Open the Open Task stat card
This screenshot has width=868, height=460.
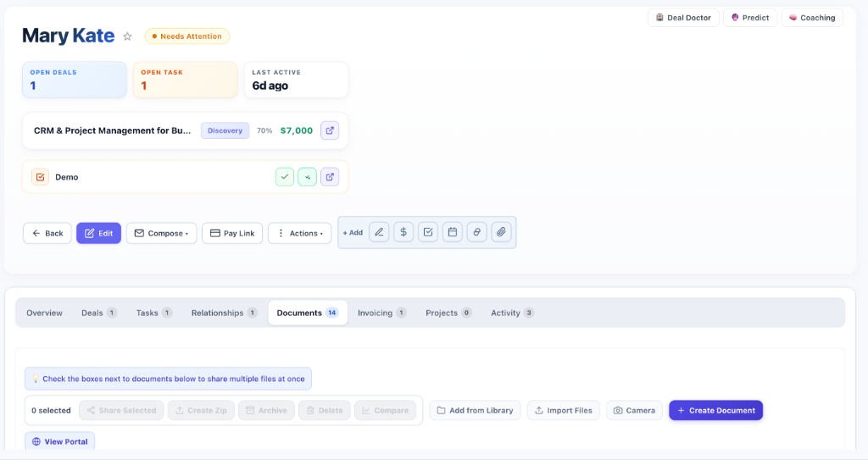[185, 80]
